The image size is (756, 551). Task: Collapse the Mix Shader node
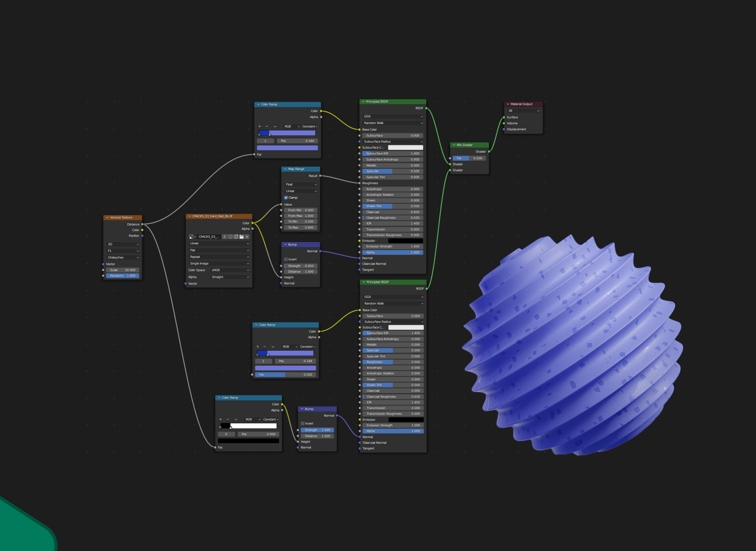coord(454,145)
